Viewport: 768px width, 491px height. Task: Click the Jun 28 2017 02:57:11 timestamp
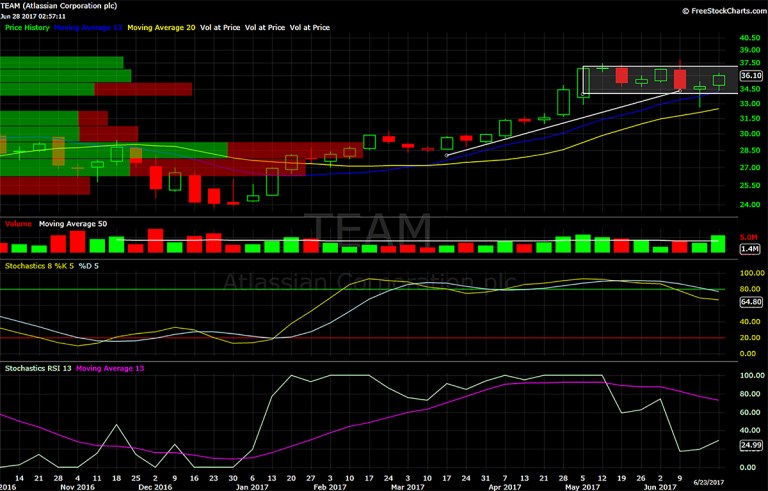(x=33, y=16)
